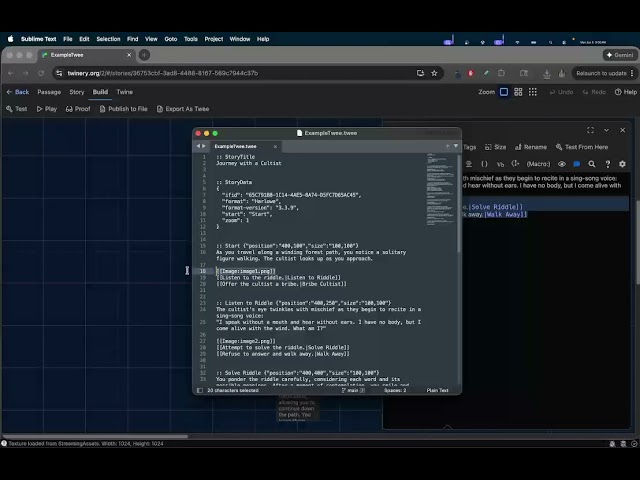
Task: Reload the twinery.org page
Action: [x=41, y=73]
